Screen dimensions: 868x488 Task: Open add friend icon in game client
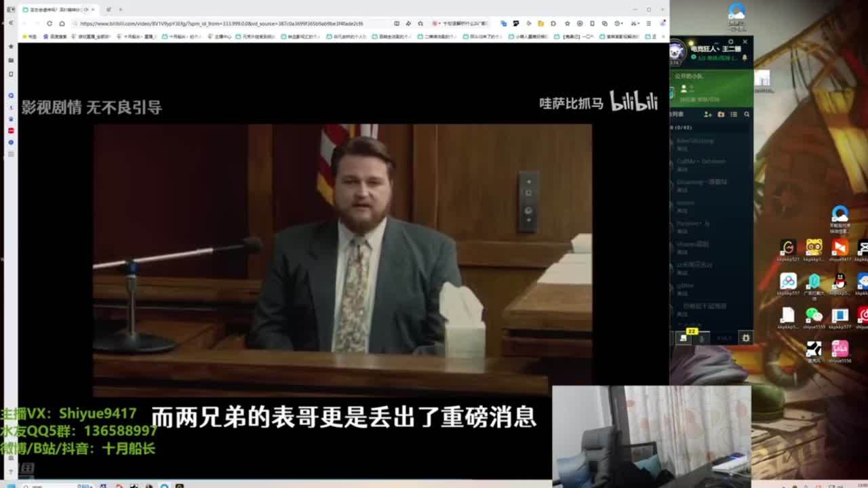point(708,115)
